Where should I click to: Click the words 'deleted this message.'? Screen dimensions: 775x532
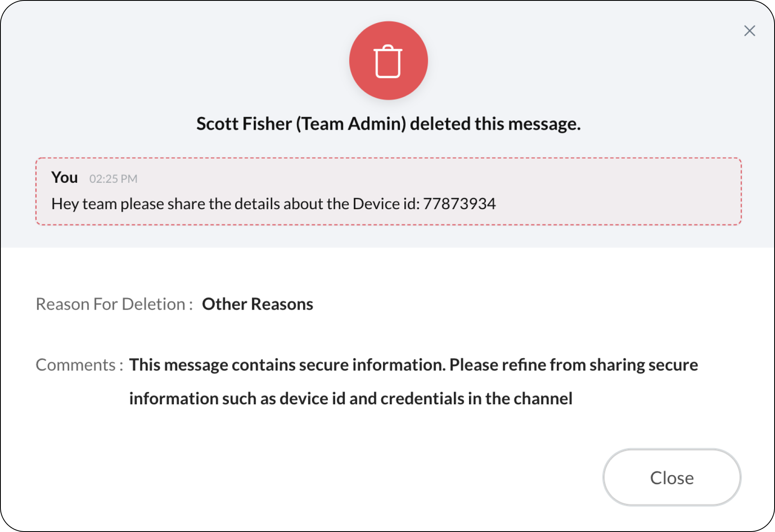[495, 124]
